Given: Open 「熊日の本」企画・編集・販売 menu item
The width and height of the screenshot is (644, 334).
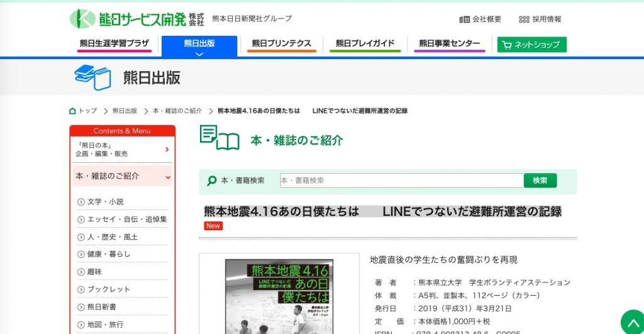Looking at the screenshot, I should pyautogui.click(x=123, y=150).
